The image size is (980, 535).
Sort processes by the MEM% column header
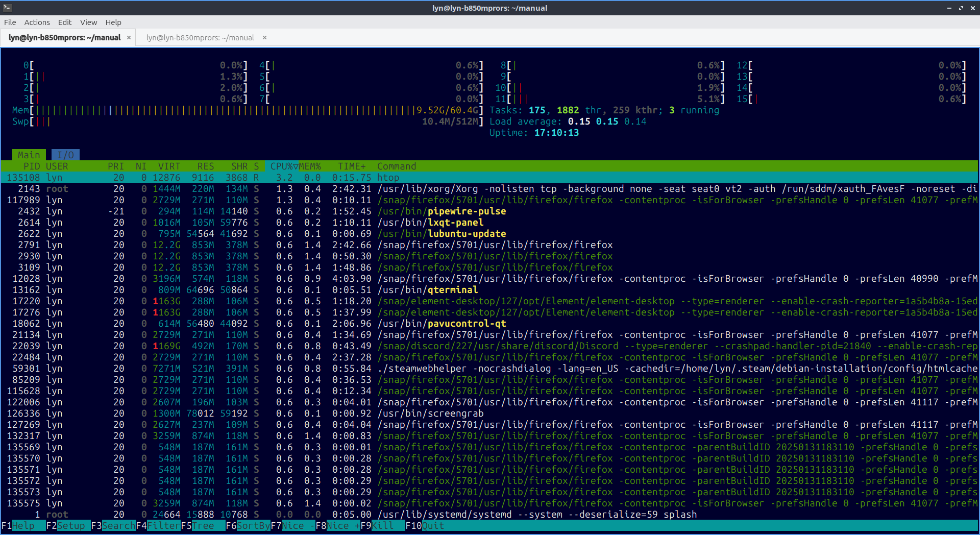(310, 166)
